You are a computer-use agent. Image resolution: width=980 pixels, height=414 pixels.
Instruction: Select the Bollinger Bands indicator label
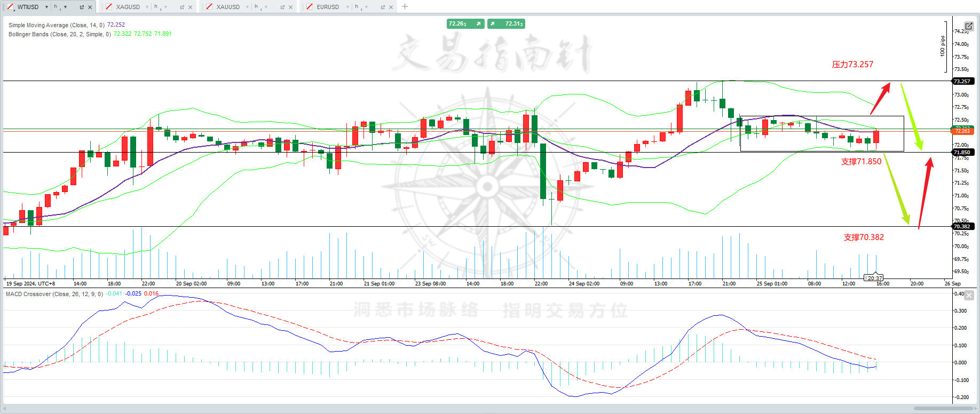coord(60,34)
